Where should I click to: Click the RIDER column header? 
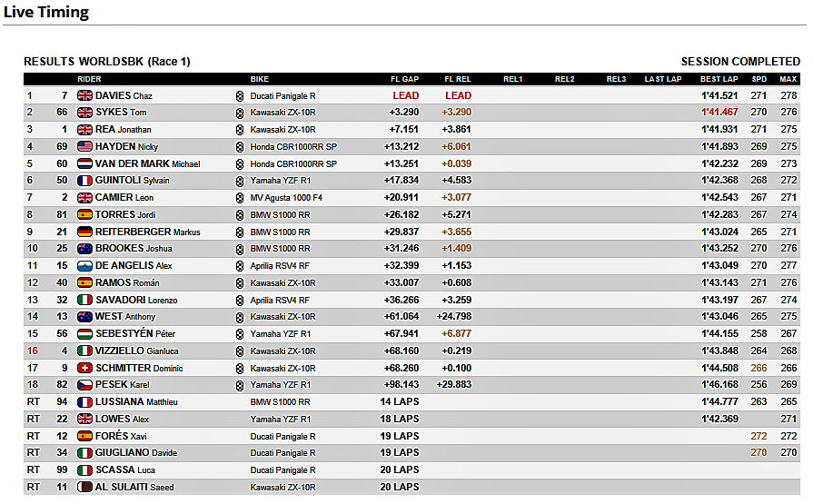tap(89, 79)
